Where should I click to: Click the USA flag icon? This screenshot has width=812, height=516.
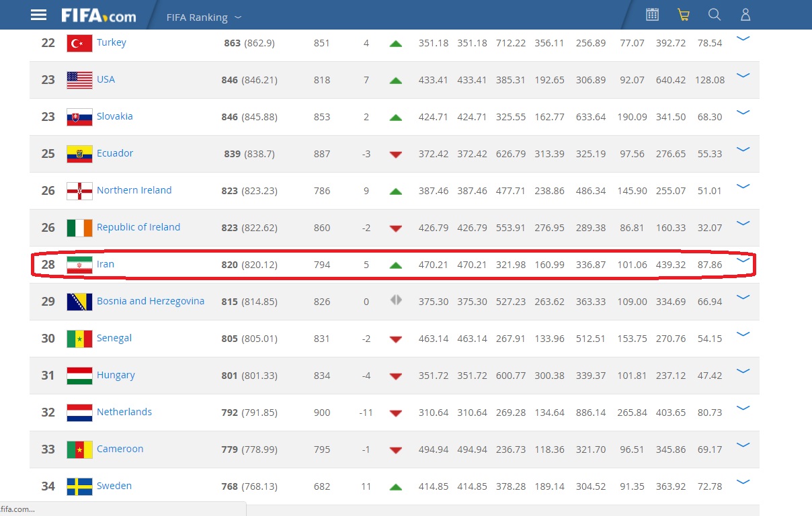[79, 80]
